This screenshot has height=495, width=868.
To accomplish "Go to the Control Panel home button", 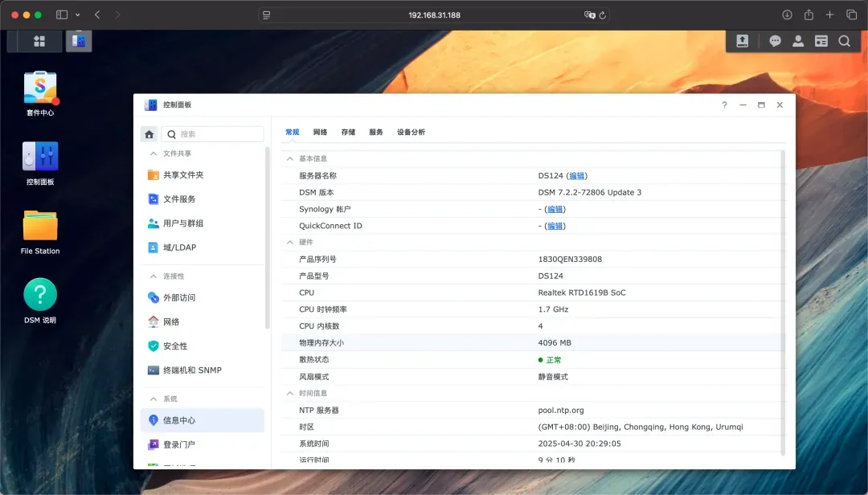I will (149, 134).
